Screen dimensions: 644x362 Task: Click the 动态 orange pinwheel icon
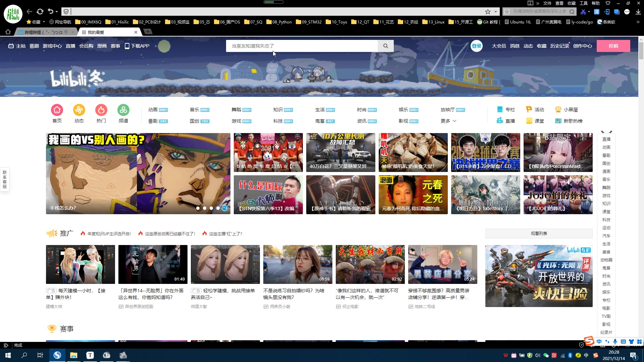(x=79, y=110)
